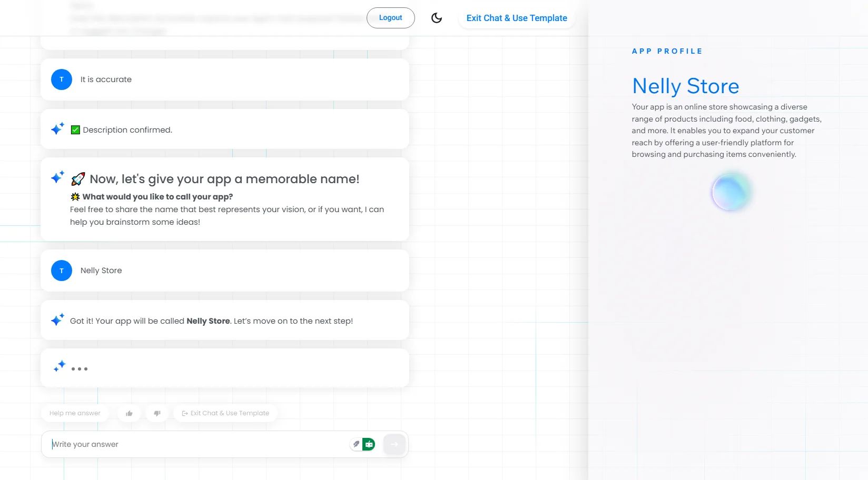Click the APP PROFILE heading
Viewport: 868px width, 480px height.
[x=667, y=51]
